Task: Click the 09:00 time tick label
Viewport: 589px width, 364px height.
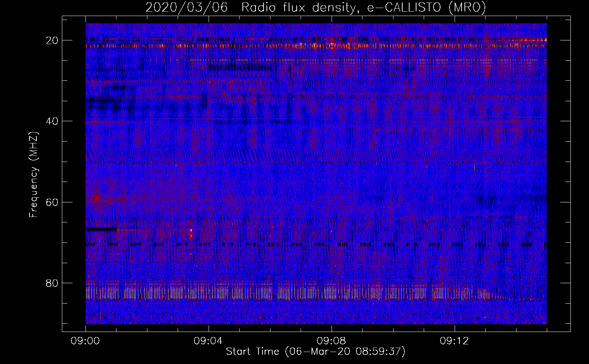Action: [x=86, y=341]
